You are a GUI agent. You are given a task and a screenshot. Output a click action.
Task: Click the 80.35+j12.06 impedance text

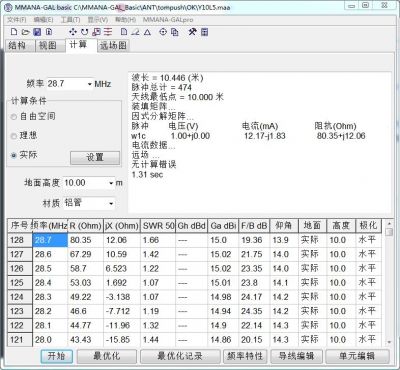[341, 136]
